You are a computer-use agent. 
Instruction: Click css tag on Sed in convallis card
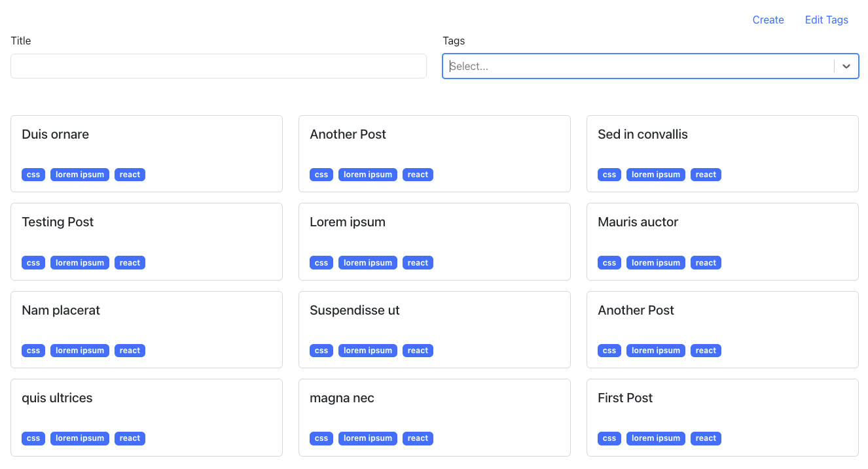pos(609,175)
